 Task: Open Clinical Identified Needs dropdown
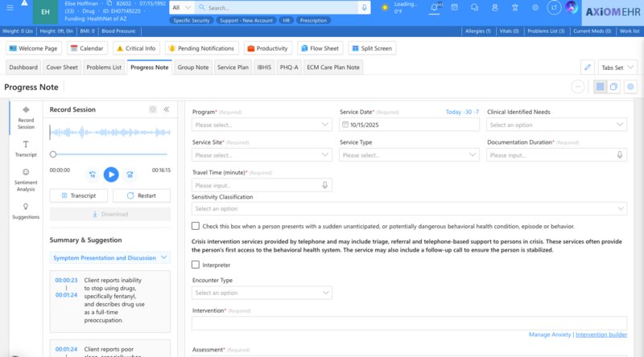[x=556, y=125]
